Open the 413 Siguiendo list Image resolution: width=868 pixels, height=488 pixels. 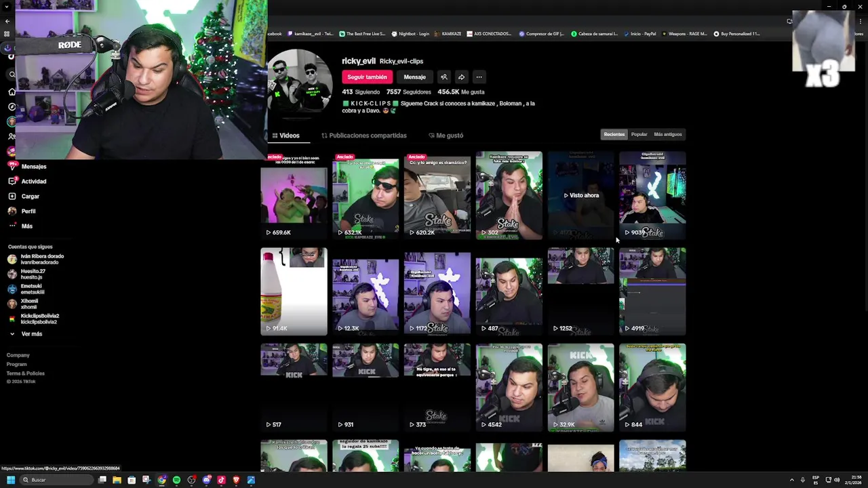361,92
